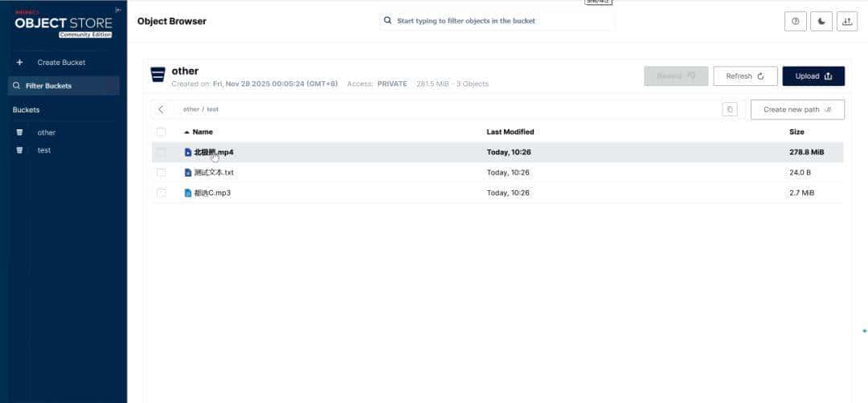Open the .mp3 file by its name

[x=212, y=193]
